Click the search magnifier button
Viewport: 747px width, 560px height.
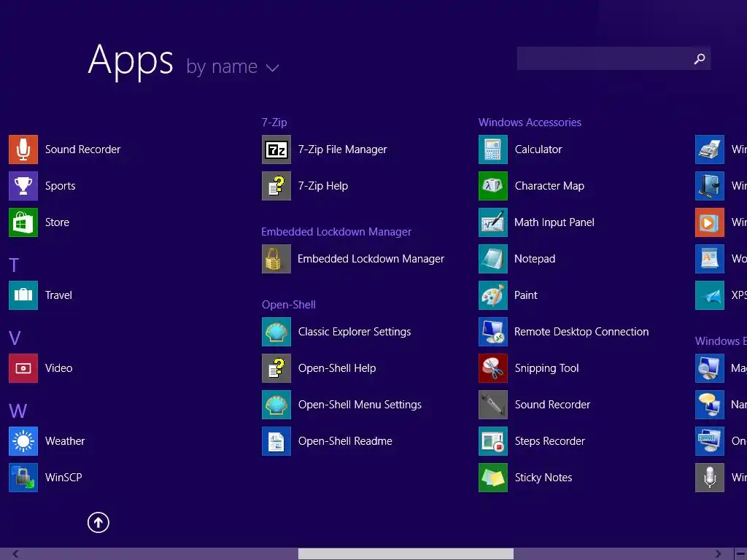click(x=700, y=58)
